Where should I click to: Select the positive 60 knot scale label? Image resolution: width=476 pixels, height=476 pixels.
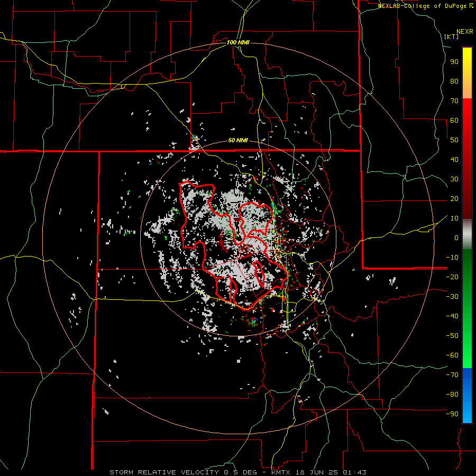(454, 120)
